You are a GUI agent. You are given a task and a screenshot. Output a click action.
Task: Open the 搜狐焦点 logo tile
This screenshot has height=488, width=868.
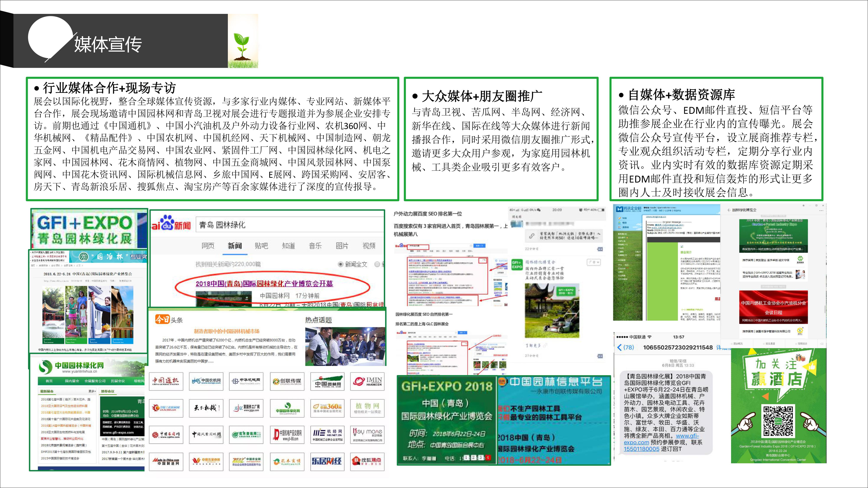point(367,461)
